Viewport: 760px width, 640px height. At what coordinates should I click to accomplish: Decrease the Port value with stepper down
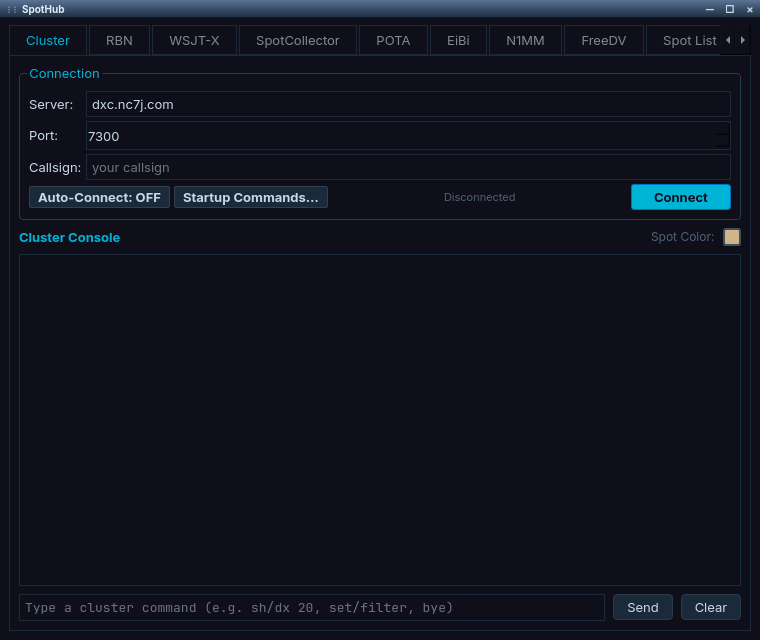(722, 142)
